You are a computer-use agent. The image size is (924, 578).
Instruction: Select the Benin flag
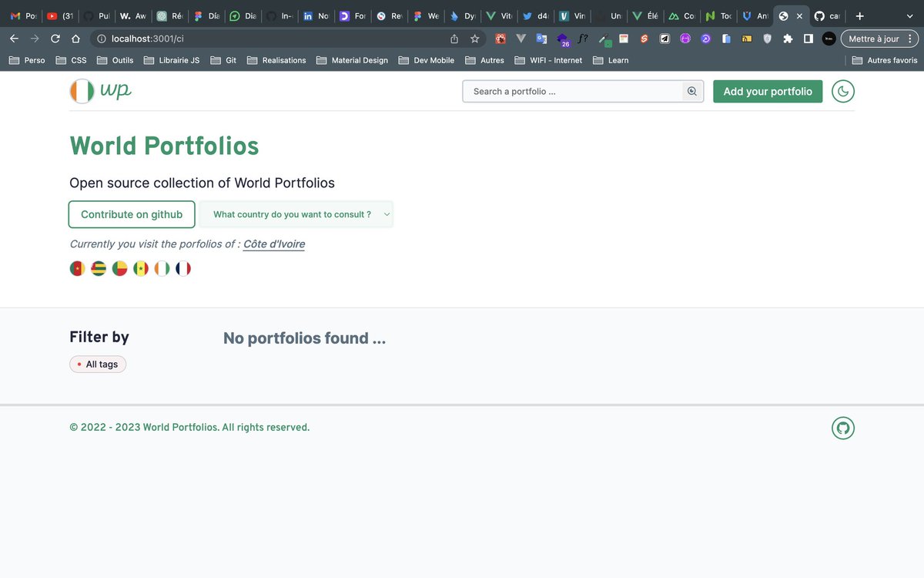click(x=119, y=268)
